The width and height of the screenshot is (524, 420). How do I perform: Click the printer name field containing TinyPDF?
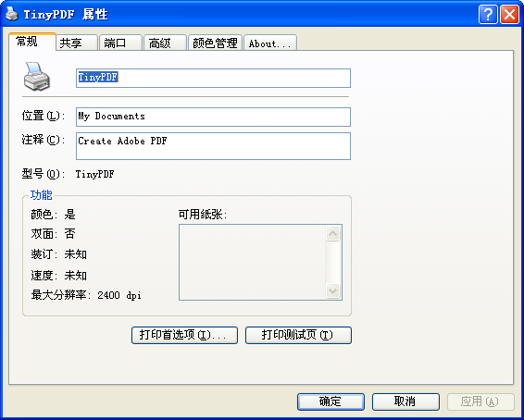point(213,78)
